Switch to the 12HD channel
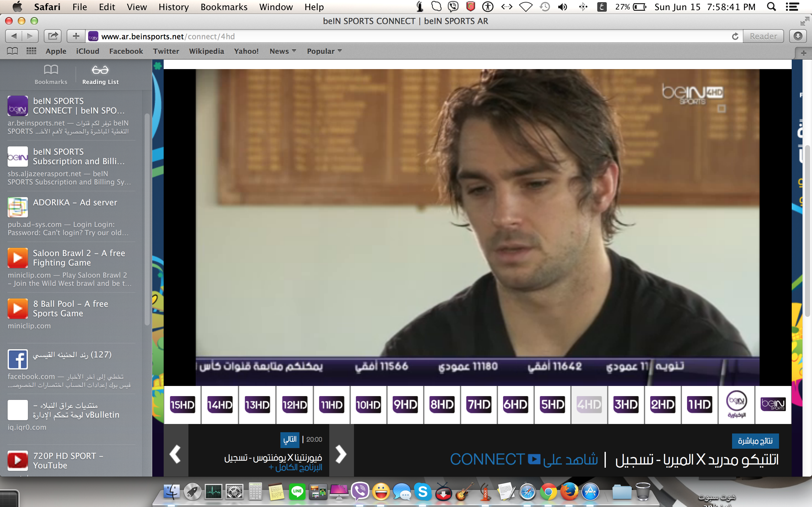Screen dimensions: 812x507 (294, 404)
